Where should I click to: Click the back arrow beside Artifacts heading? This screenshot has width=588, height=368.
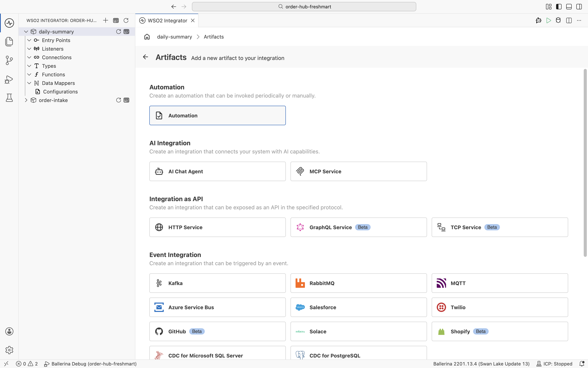pos(145,57)
